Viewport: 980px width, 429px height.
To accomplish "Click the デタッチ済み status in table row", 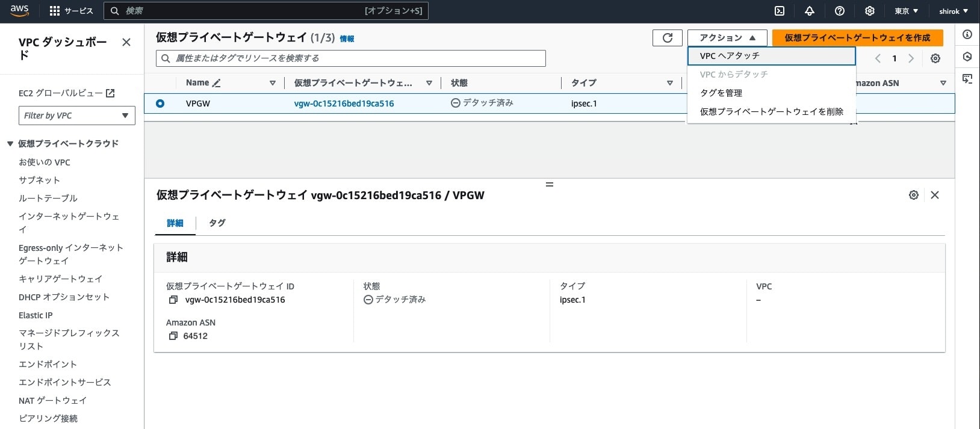I will 482,103.
